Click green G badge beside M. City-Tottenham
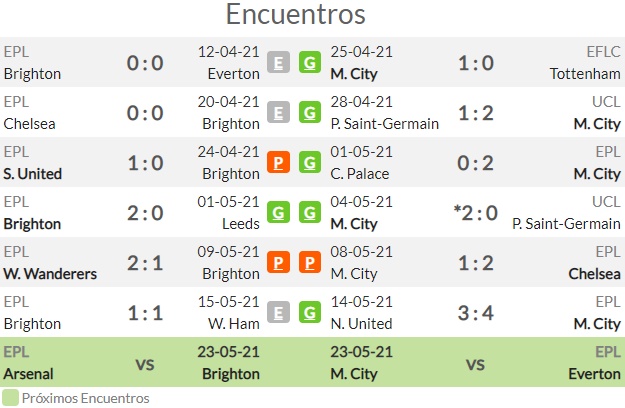 point(310,63)
